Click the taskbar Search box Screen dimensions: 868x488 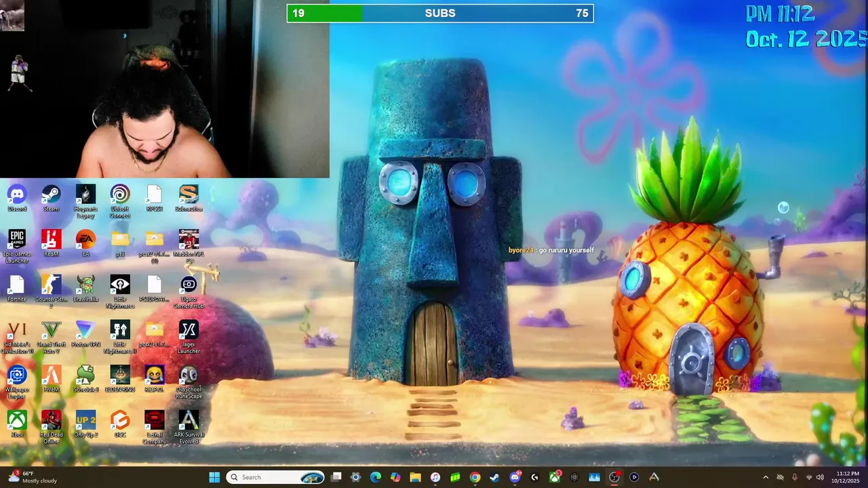coord(276,477)
